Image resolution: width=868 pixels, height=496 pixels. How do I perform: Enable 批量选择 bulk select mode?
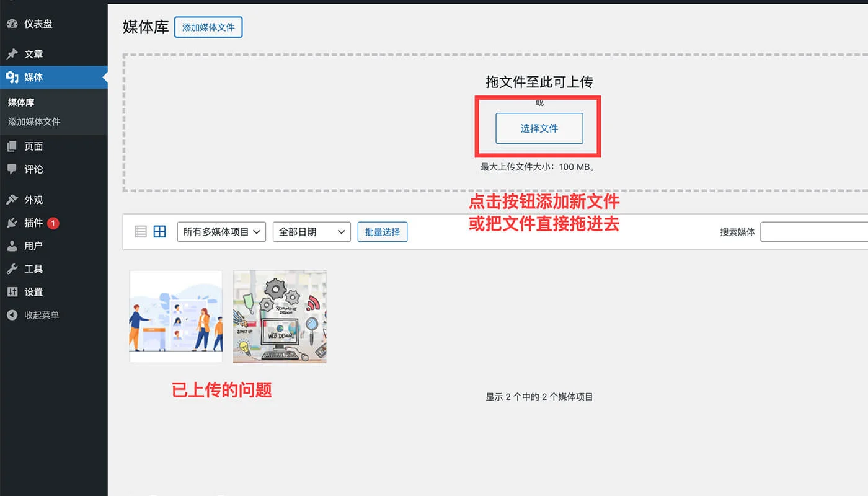tap(382, 231)
